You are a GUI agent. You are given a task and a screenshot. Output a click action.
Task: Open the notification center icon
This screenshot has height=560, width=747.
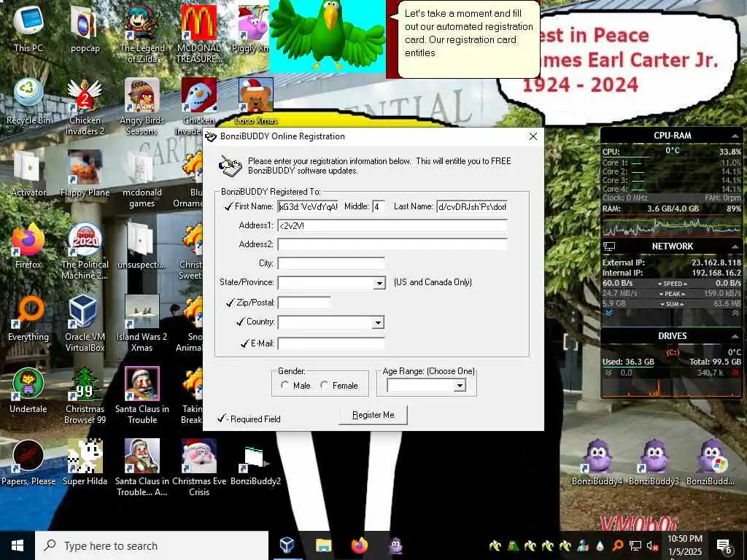724,545
